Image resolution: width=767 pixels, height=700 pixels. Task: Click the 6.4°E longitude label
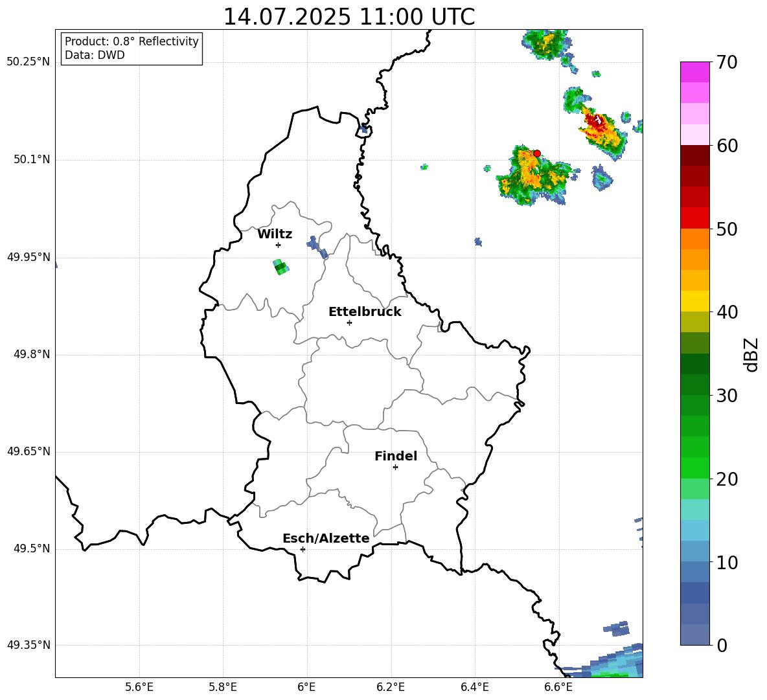[x=474, y=687]
